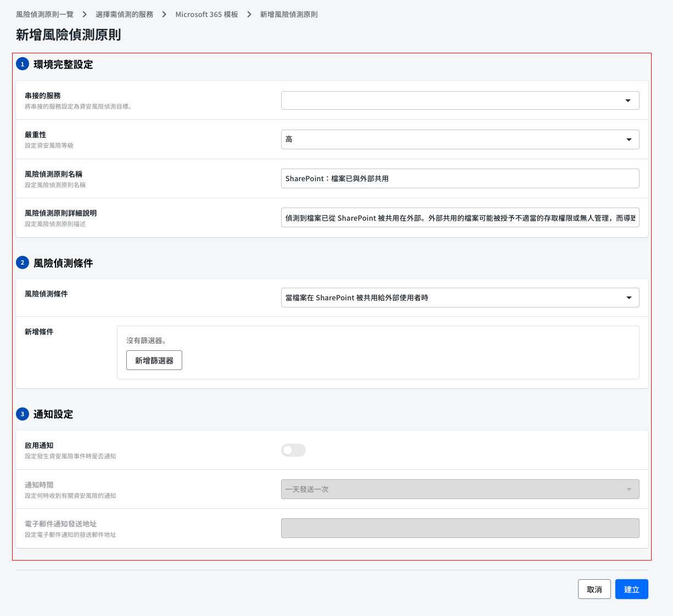The height and width of the screenshot is (616, 673).
Task: Click the 建立 button
Action: pyautogui.click(x=632, y=589)
